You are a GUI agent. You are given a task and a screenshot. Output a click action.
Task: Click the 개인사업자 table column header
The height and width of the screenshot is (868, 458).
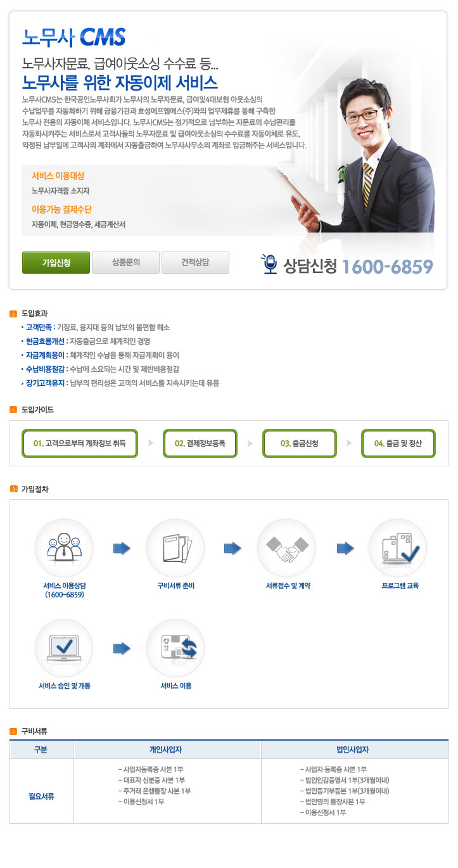[167, 750]
